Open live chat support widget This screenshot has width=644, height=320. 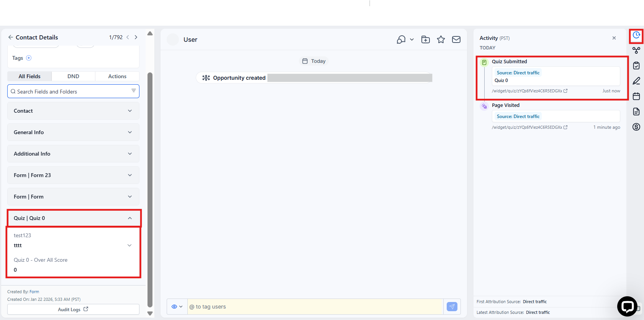click(628, 306)
